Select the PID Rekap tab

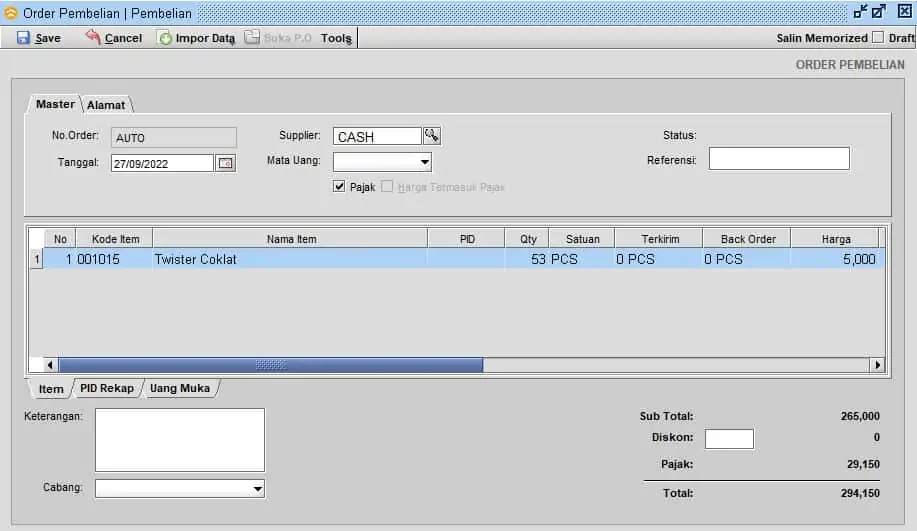[107, 388]
